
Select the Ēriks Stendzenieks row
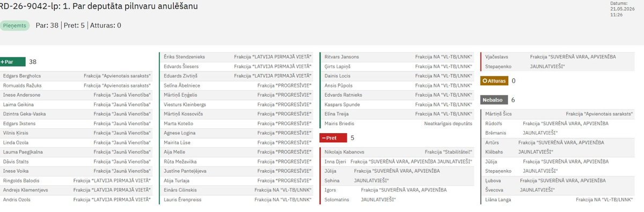[x=236, y=57]
